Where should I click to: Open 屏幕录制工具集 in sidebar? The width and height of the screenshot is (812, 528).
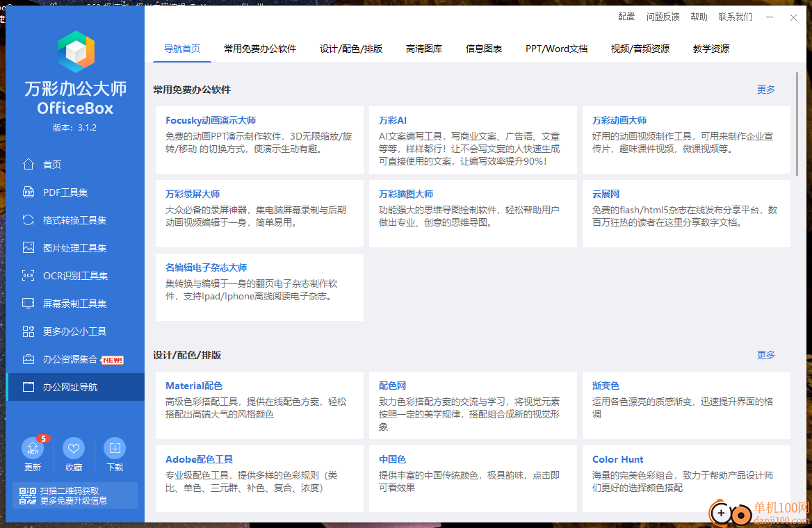[x=76, y=304]
